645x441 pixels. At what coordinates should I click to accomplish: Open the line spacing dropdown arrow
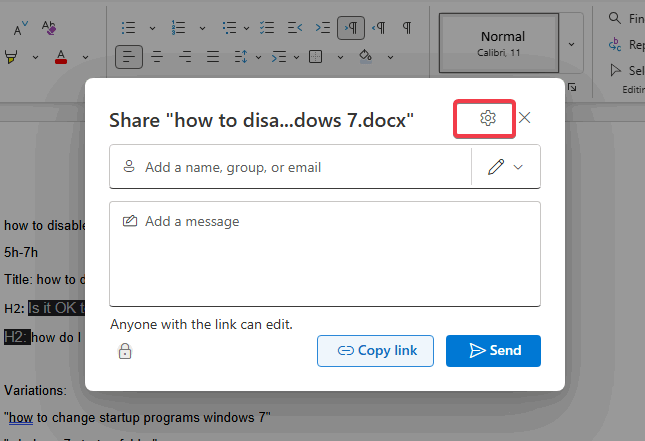click(x=258, y=57)
